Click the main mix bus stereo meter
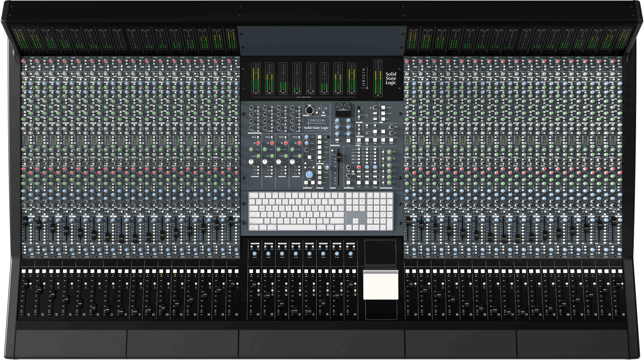 (x=378, y=78)
